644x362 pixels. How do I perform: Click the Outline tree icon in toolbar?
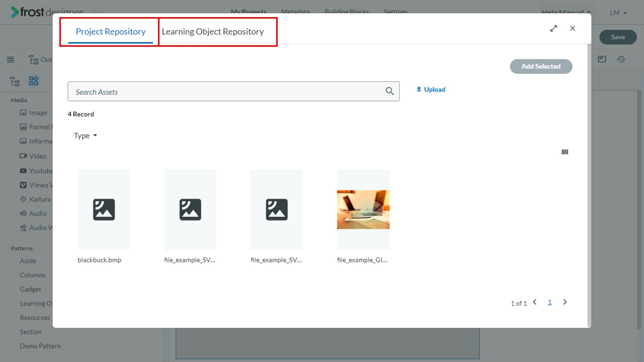pyautogui.click(x=34, y=60)
